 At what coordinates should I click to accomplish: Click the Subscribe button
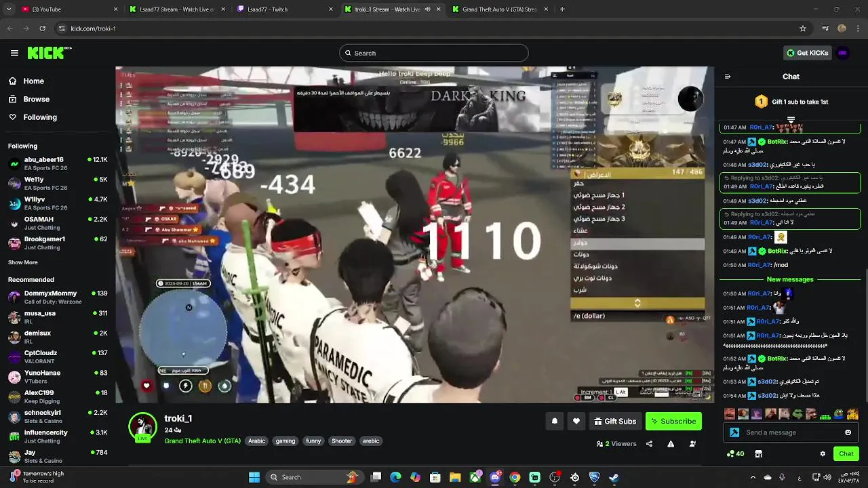pyautogui.click(x=673, y=421)
